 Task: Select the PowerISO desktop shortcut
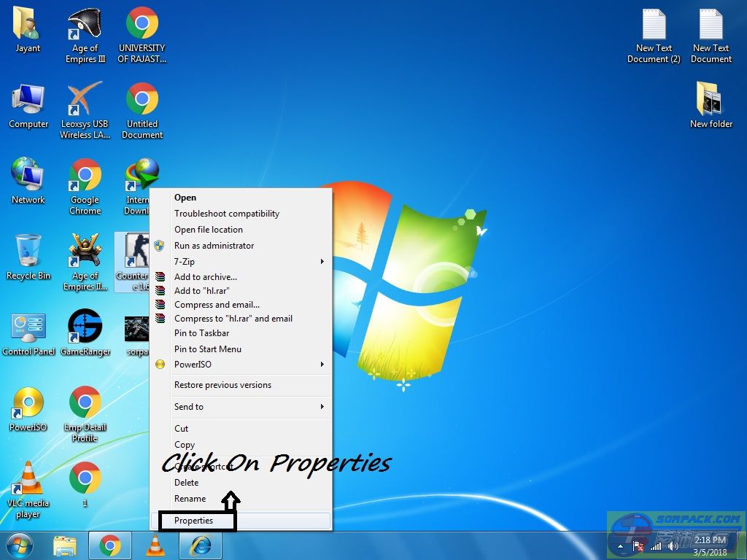tap(28, 408)
